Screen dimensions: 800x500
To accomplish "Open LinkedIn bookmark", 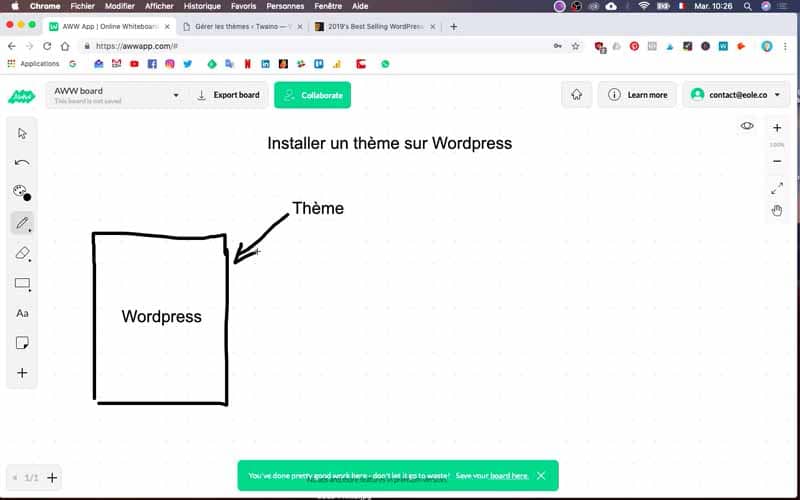I will pos(265,64).
